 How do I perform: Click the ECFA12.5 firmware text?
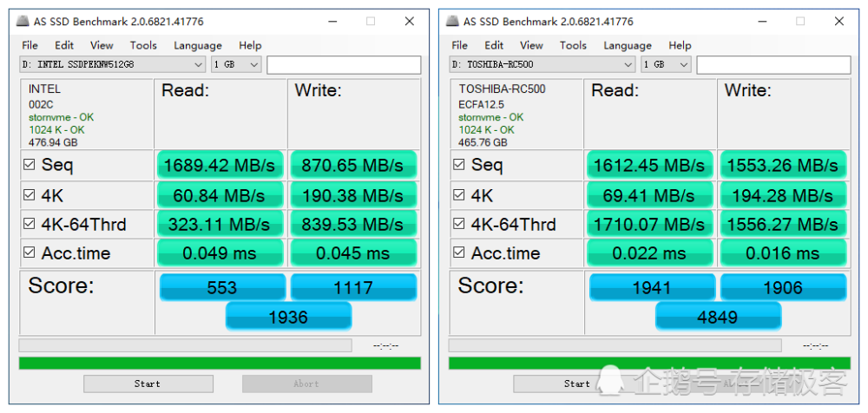[481, 104]
